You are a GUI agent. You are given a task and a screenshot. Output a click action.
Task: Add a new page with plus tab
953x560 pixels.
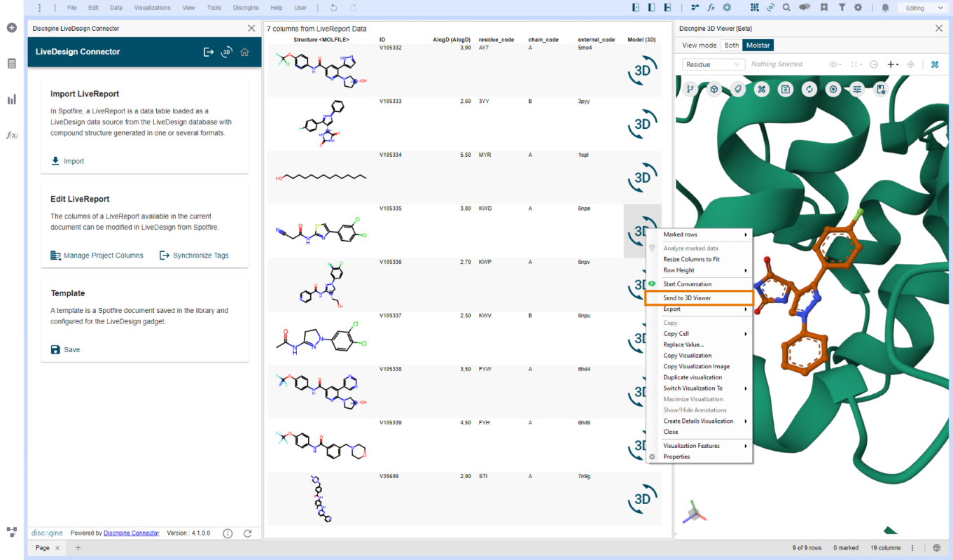point(78,548)
